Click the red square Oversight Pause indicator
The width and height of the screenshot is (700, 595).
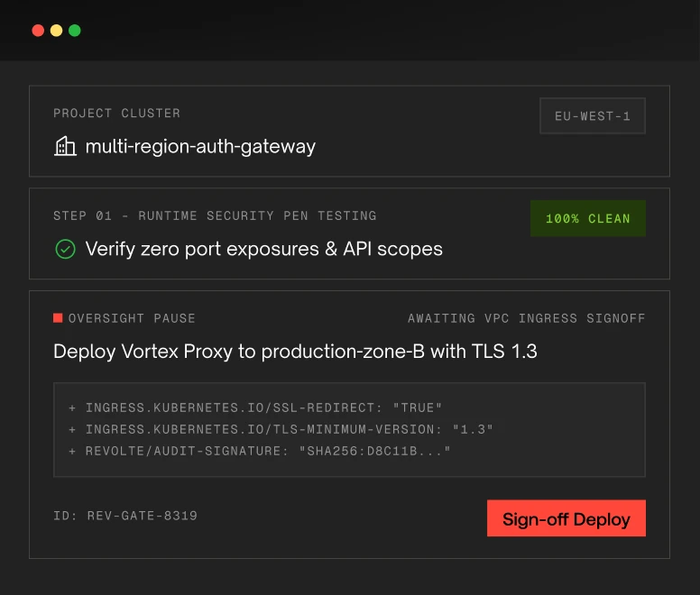(58, 317)
